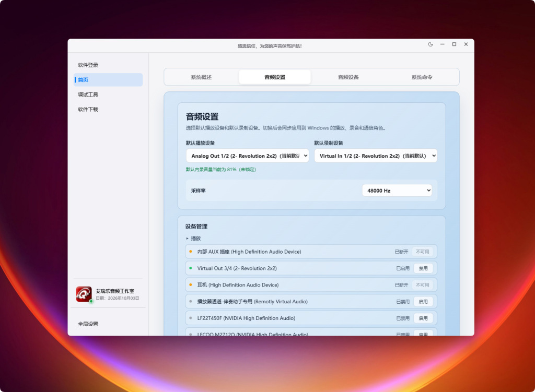Screen dimensions: 535x392
Task: Open 全局设置 in the sidebar
Action: (x=108, y=324)
